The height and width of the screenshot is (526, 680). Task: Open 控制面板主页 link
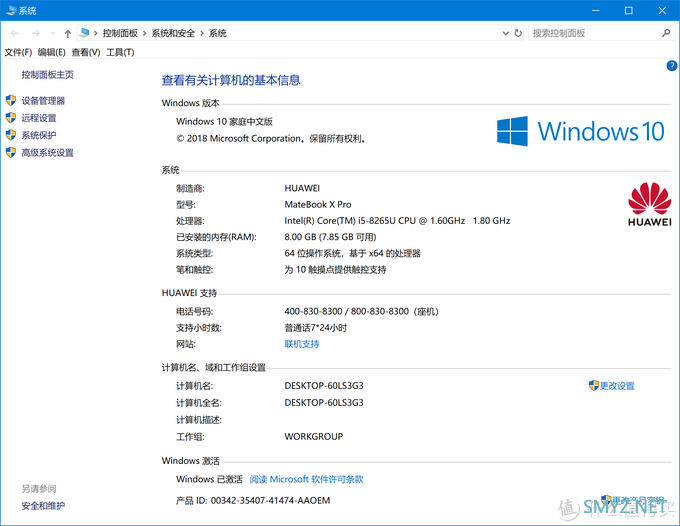(x=48, y=75)
